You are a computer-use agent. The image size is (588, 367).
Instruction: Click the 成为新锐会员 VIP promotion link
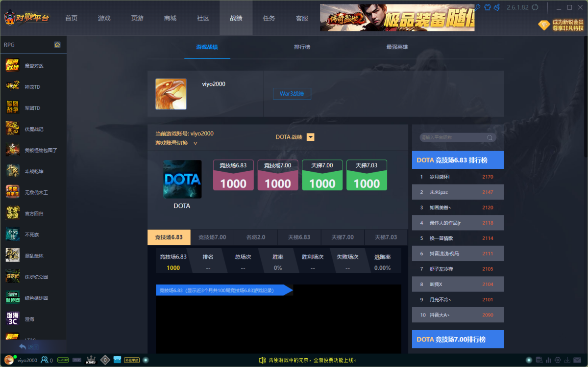(x=567, y=26)
